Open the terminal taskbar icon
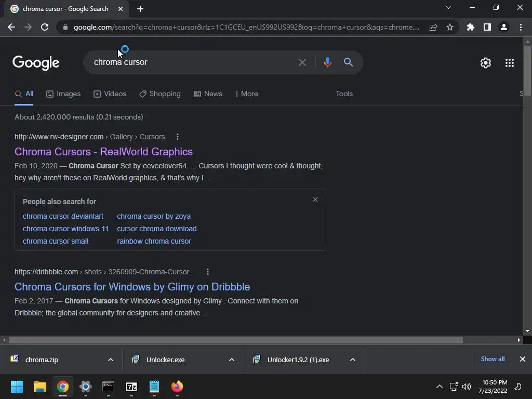The width and height of the screenshot is (532, 399). (x=108, y=387)
